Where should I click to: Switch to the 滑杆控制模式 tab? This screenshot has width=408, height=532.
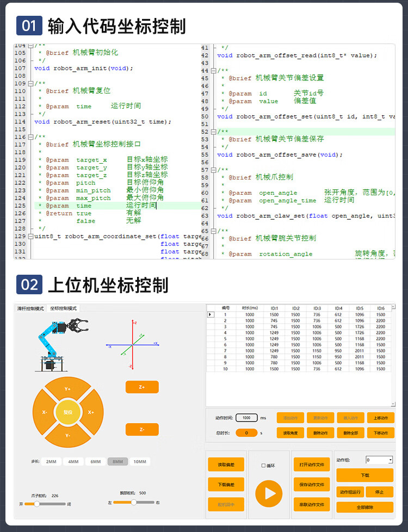(x=30, y=308)
